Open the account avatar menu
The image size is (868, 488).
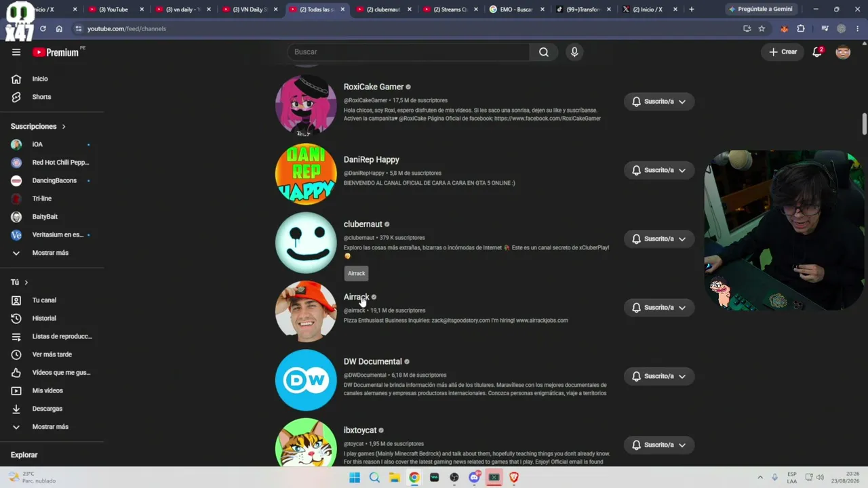(843, 52)
